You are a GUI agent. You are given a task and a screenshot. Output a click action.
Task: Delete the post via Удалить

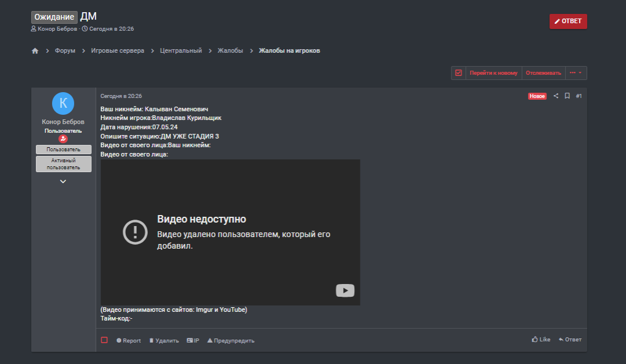click(x=164, y=340)
